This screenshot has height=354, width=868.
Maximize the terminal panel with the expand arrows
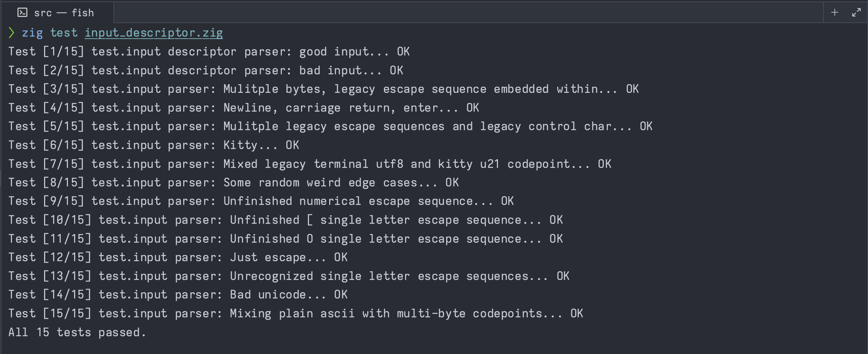click(x=856, y=13)
